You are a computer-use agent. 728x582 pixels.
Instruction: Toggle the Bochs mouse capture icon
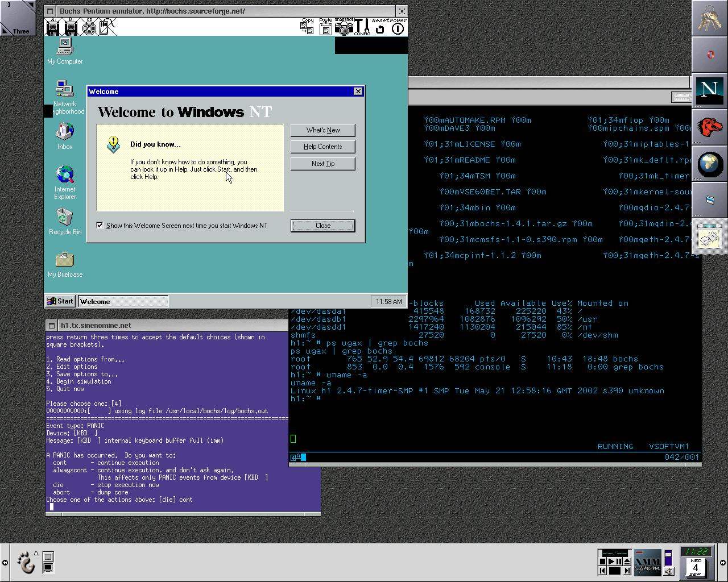click(x=106, y=27)
